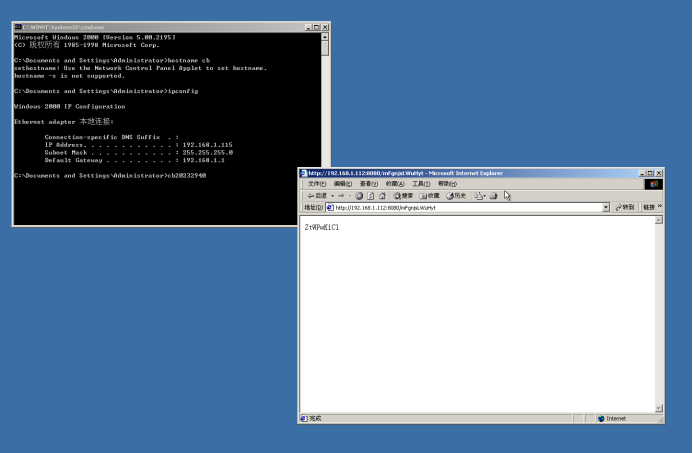The image size is (693, 453).
Task: Click the IP Address 192.168.1.115 line
Action: pos(138,145)
